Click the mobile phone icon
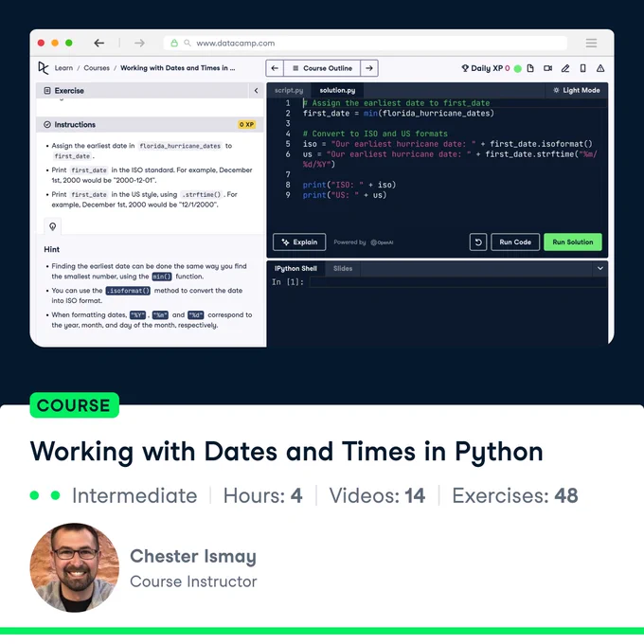The width and height of the screenshot is (644, 644). click(582, 68)
